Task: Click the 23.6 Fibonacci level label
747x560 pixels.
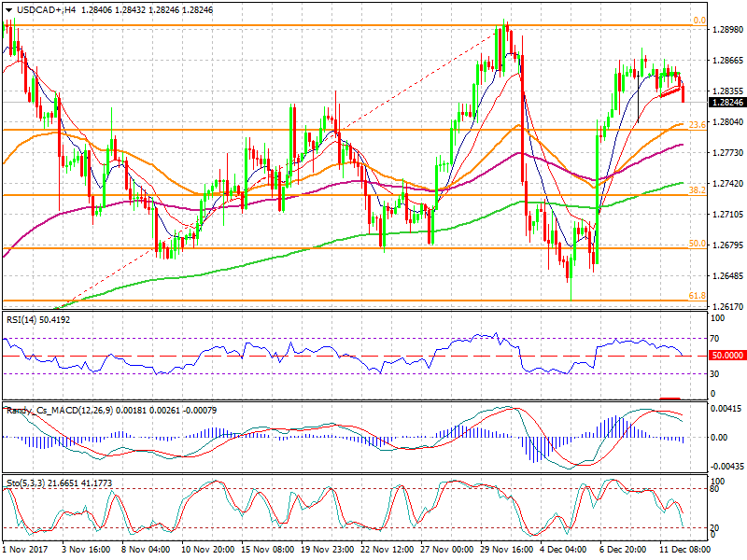Action: [x=697, y=124]
